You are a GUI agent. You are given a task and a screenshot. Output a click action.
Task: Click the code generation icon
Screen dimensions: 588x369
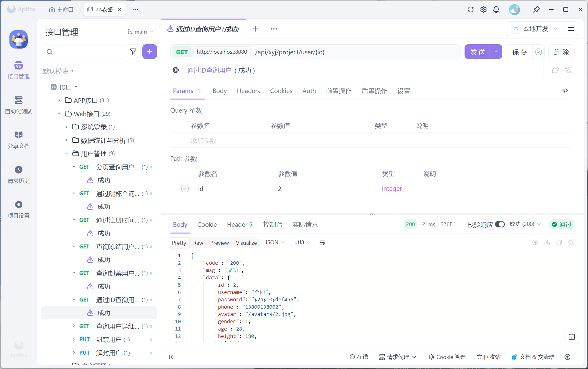pyautogui.click(x=565, y=91)
